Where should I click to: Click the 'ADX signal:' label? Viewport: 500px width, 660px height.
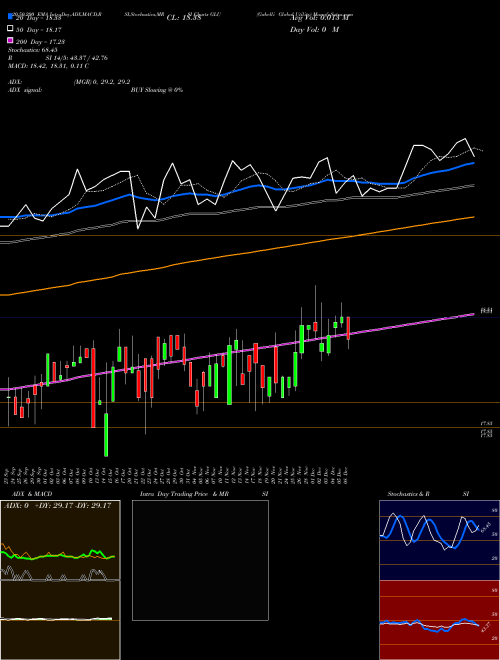pos(25,90)
